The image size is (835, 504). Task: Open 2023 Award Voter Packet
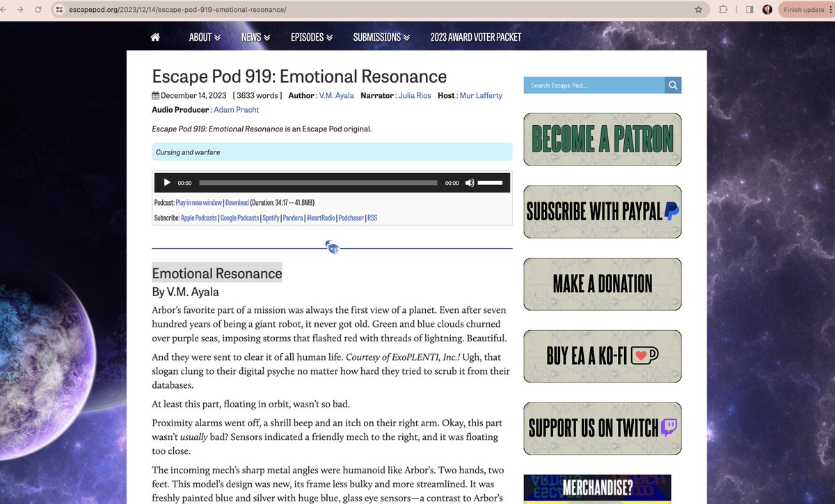476,37
